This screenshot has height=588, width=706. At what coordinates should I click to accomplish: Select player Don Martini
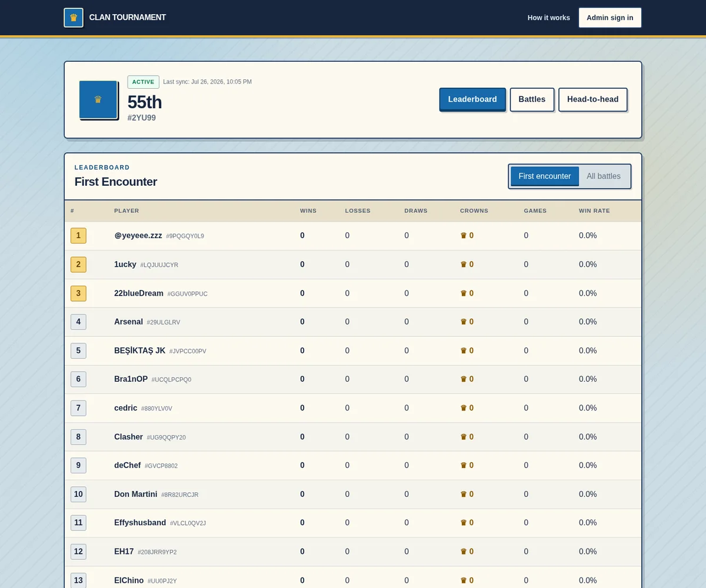point(136,494)
